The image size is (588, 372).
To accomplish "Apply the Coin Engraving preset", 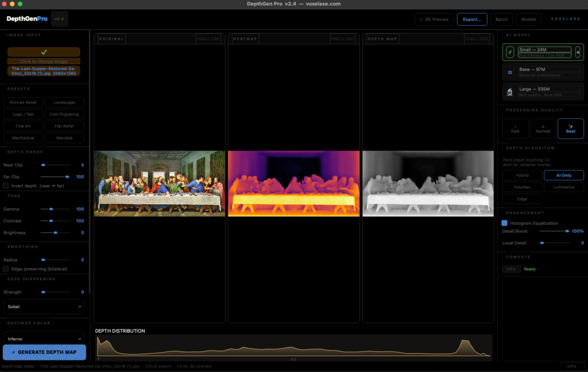I will click(64, 114).
